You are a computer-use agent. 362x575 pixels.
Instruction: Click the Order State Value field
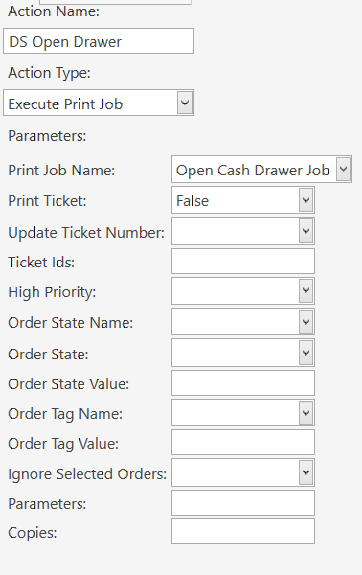(x=243, y=383)
